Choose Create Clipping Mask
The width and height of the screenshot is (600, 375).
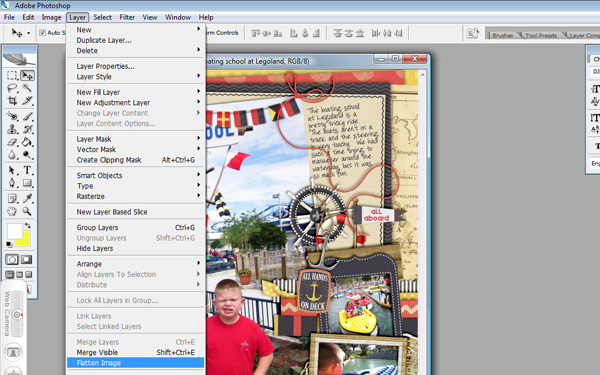click(135, 160)
